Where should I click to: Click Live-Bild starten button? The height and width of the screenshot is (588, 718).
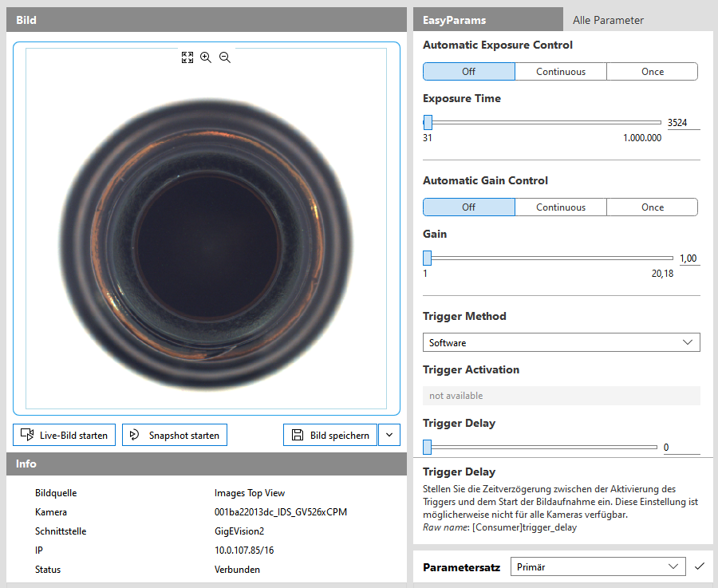[65, 435]
